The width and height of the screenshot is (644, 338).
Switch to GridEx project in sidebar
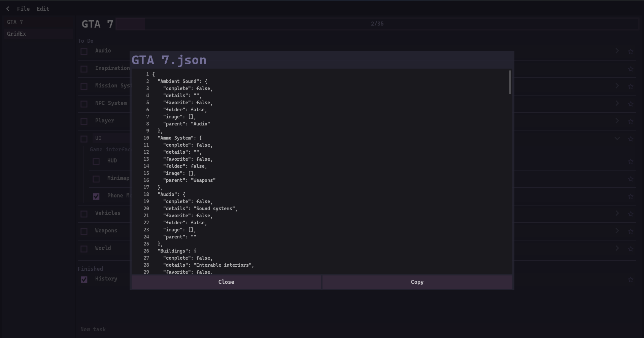click(x=38, y=34)
